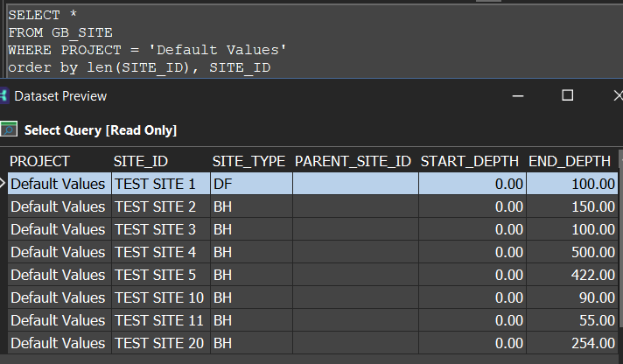This screenshot has height=364, width=623.
Task: Select the TEST SITE 10 cell
Action: [x=159, y=297]
